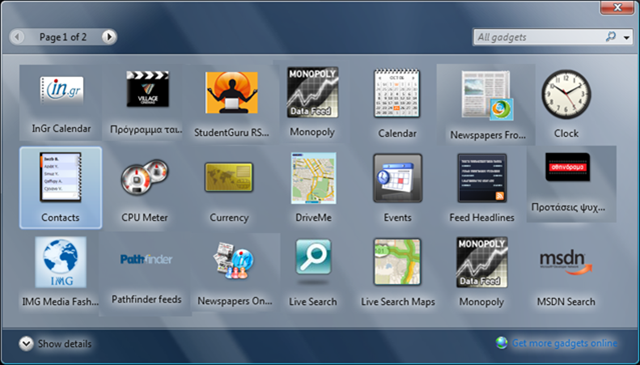The height and width of the screenshot is (365, 640).
Task: Choose the Live Search Maps gadget
Action: point(398,273)
